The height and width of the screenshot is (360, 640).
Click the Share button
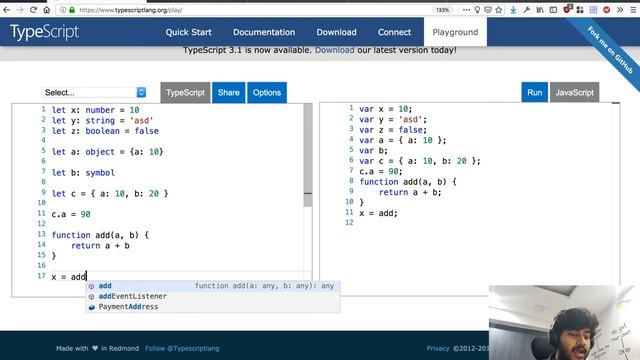click(229, 93)
